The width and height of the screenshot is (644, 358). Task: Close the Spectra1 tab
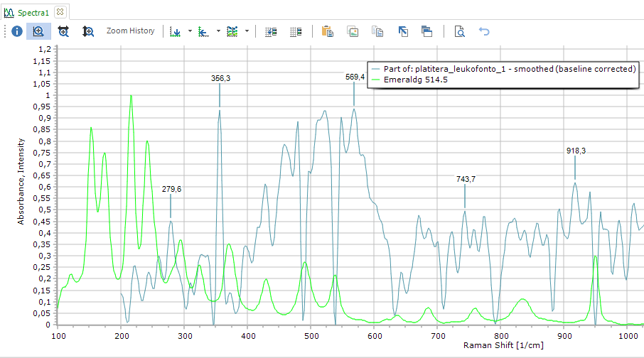coord(60,12)
